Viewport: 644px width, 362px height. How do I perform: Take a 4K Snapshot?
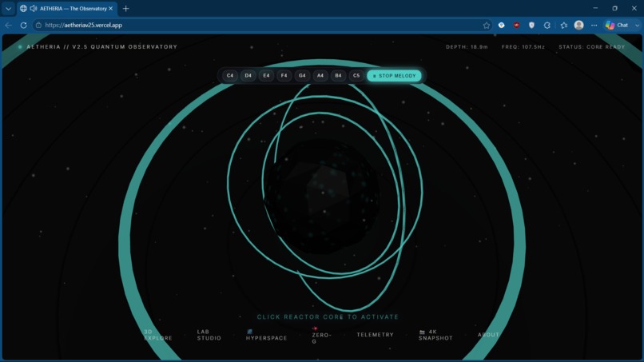[x=435, y=335]
